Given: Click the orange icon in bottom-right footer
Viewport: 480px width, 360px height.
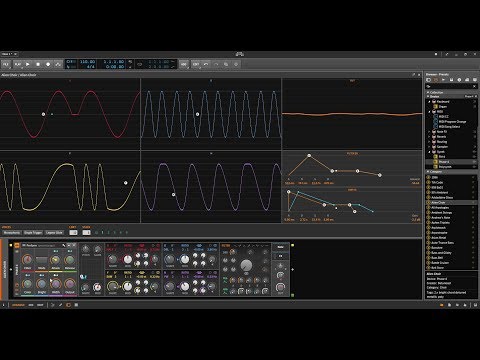Looking at the screenshot, I should 441,305.
